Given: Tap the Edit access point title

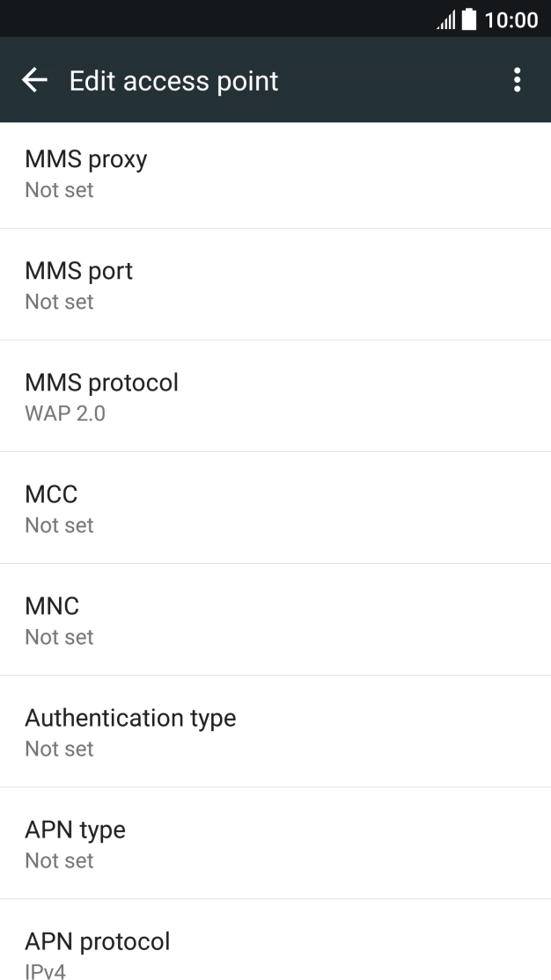Looking at the screenshot, I should tap(173, 81).
